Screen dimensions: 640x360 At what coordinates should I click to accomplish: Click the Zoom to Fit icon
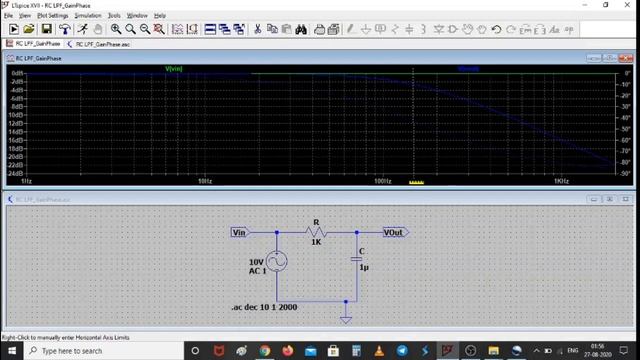click(159, 29)
